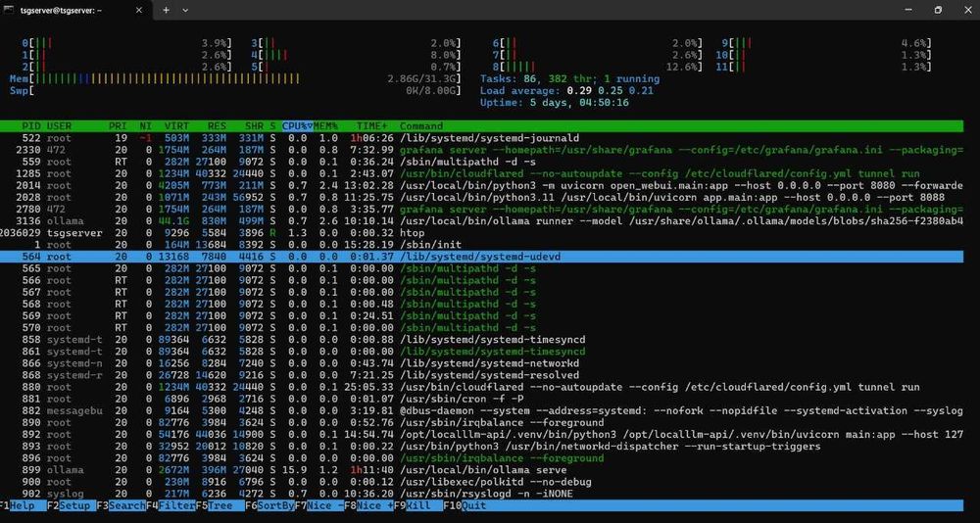The image size is (980, 523).
Task: Select the ollama runner process row
Action: pyautogui.click(x=481, y=221)
